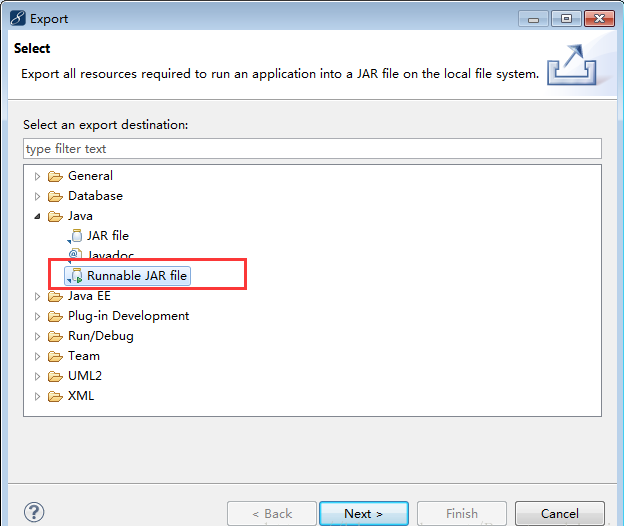Select the Java EE category label
Image resolution: width=624 pixels, height=526 pixels.
point(89,296)
